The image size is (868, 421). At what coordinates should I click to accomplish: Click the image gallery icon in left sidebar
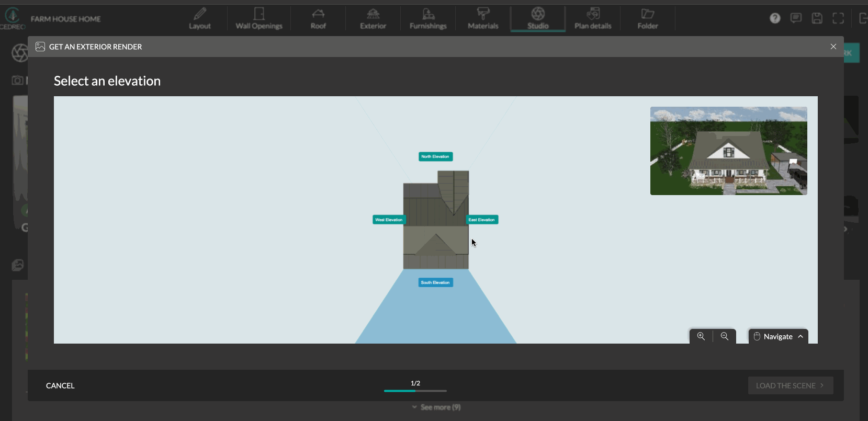point(18,266)
